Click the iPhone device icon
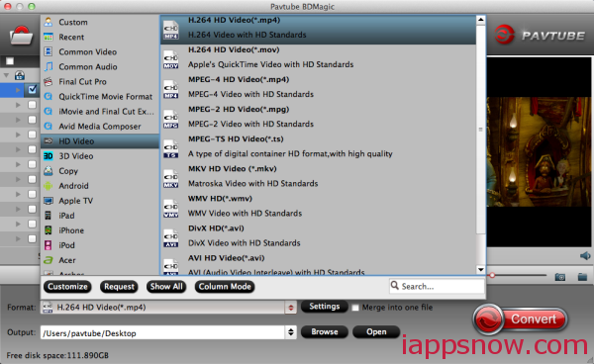Screen dimensions: 594x364 (x=49, y=230)
